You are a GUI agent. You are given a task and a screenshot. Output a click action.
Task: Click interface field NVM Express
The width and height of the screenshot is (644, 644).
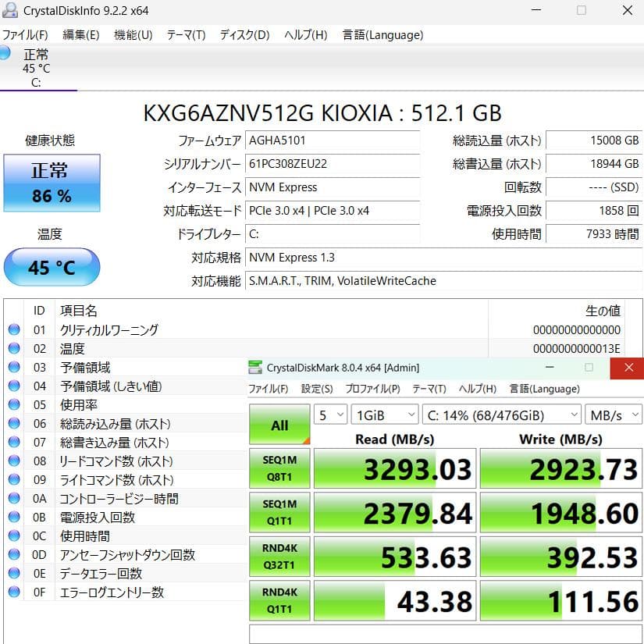click(x=333, y=187)
